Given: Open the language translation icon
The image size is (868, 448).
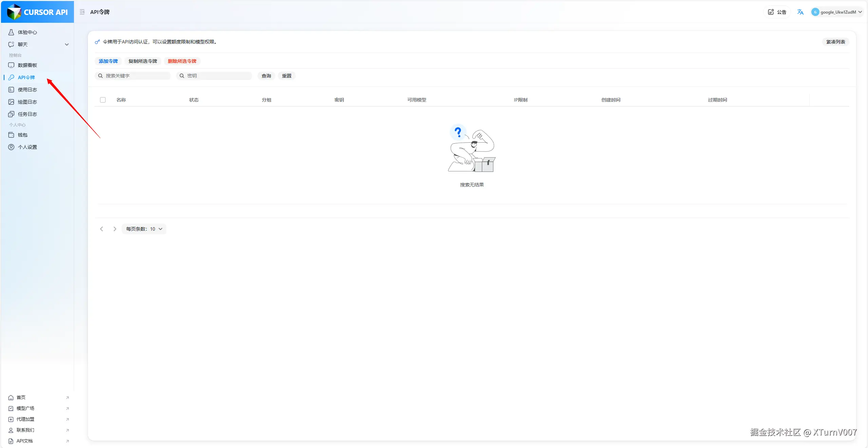Looking at the screenshot, I should (x=800, y=12).
